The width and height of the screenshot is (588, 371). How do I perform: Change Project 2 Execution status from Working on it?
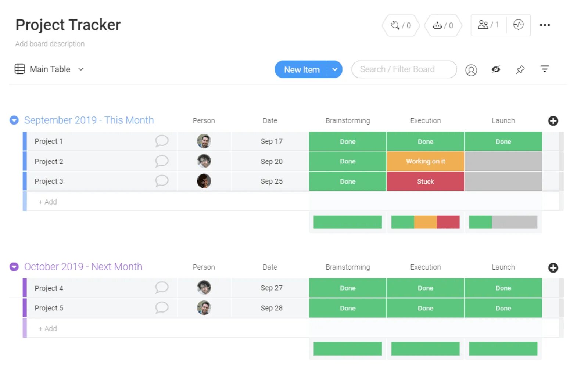coord(425,161)
